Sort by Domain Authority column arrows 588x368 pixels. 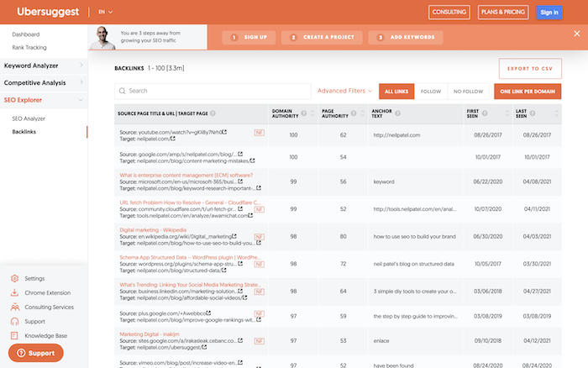[x=312, y=113]
